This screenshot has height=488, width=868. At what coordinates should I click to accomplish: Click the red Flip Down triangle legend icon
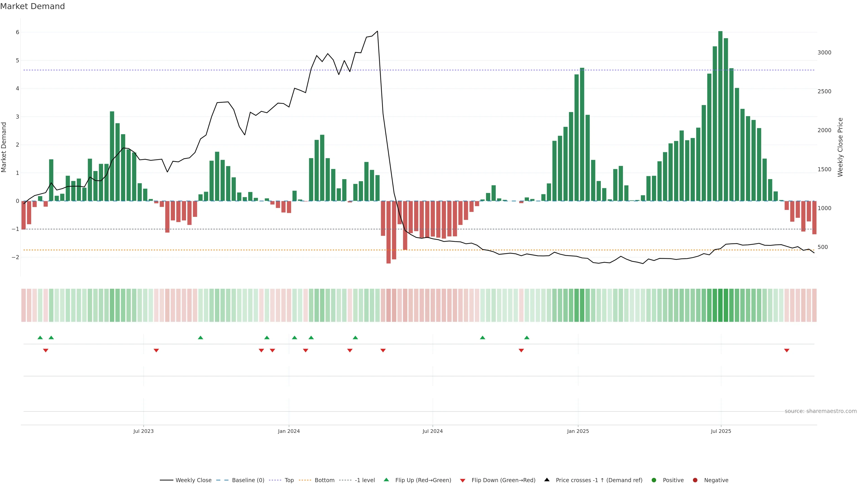tap(463, 480)
